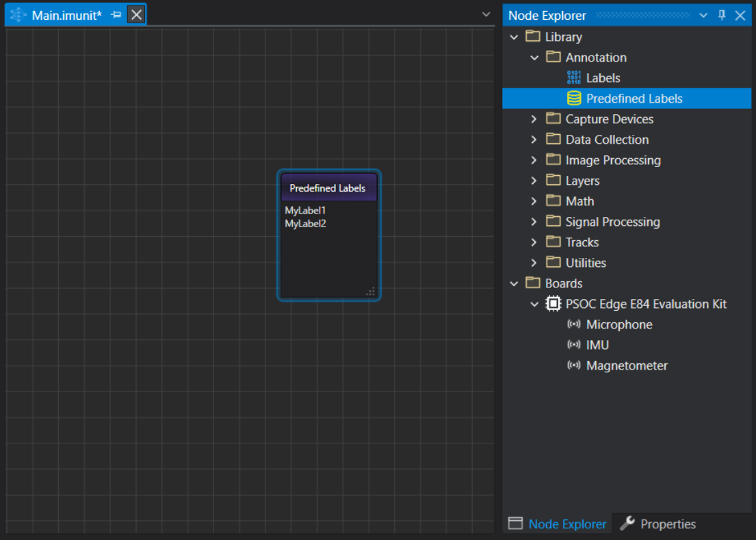Expand the Image Processing folder
The height and width of the screenshot is (540, 756).
(x=534, y=160)
